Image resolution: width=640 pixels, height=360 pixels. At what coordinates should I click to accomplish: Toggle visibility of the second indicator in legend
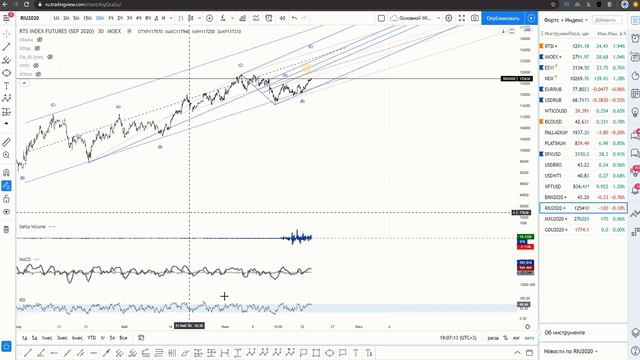(x=37, y=49)
